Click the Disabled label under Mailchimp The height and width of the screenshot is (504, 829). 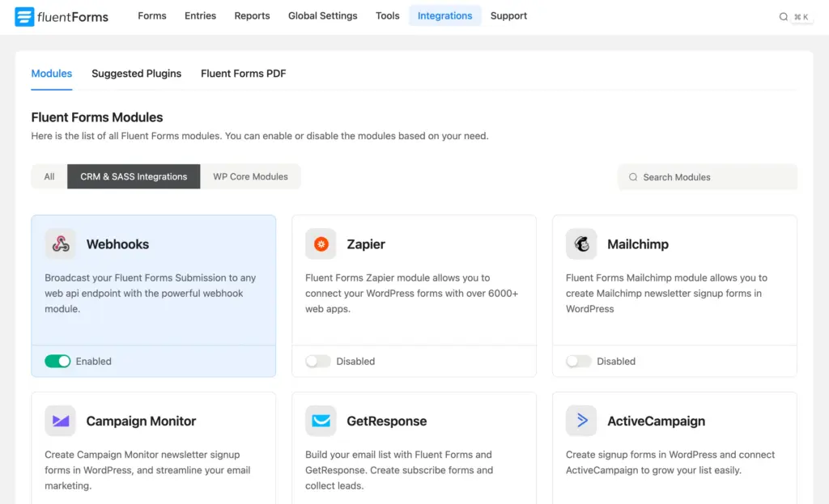click(x=616, y=362)
